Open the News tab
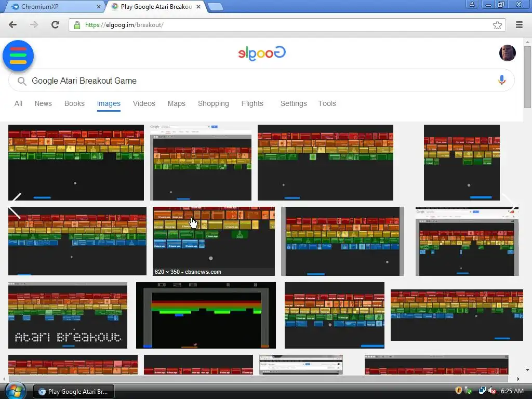Viewport: 532px width, 399px height. point(43,103)
